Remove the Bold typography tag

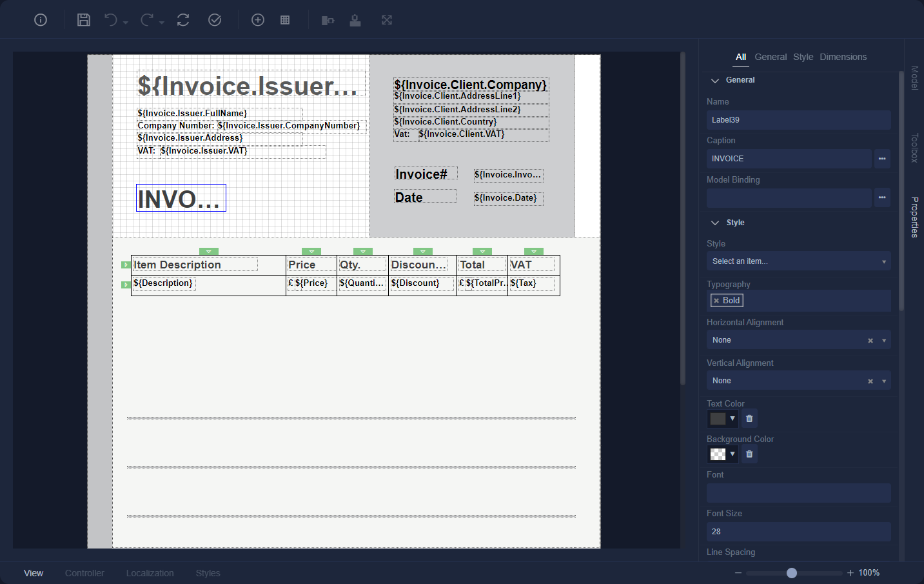coord(716,301)
